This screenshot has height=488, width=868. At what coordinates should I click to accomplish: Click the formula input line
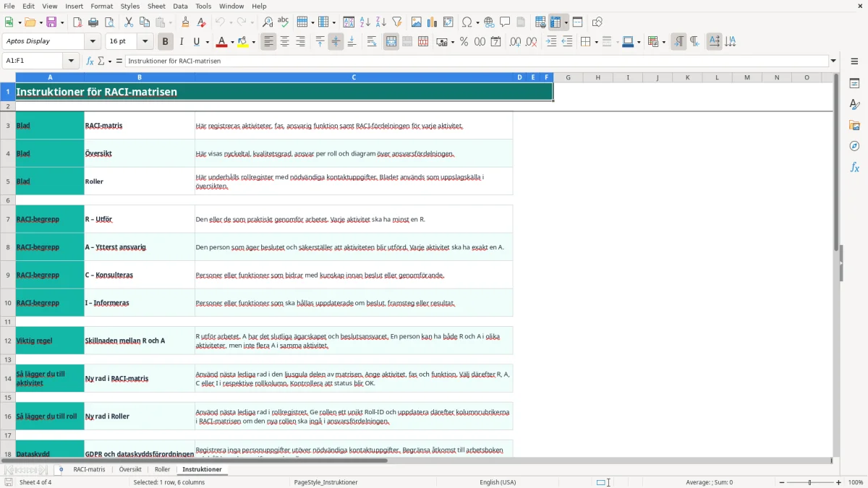click(x=476, y=61)
